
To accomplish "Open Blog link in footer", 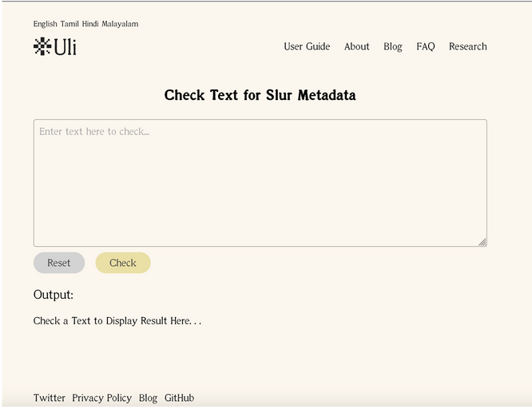I will tap(148, 398).
